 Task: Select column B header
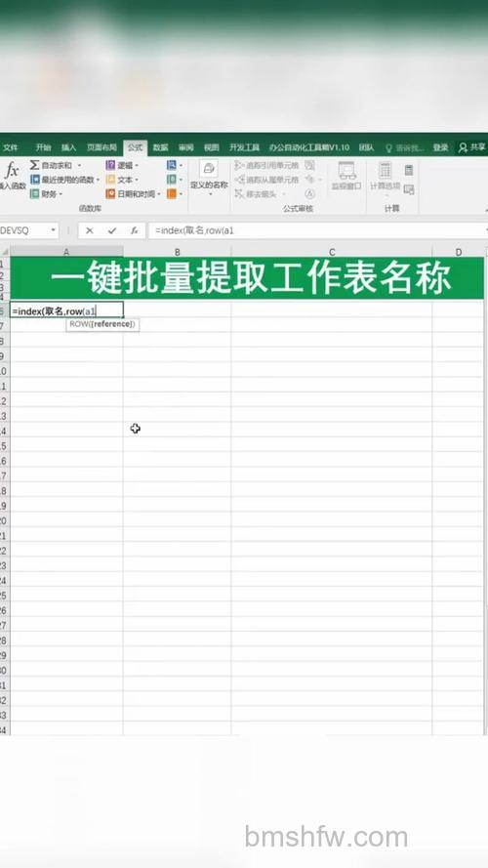pyautogui.click(x=177, y=252)
